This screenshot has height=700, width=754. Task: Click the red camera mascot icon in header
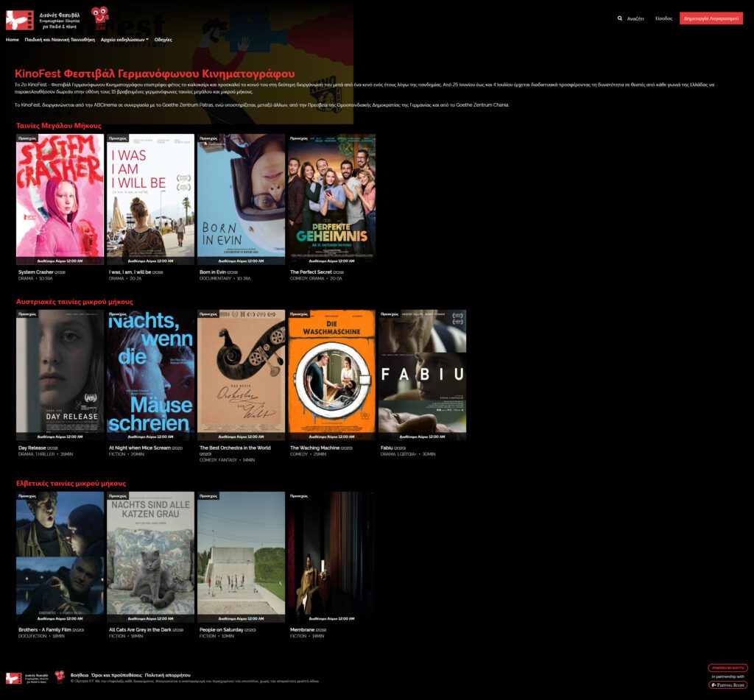[99, 17]
